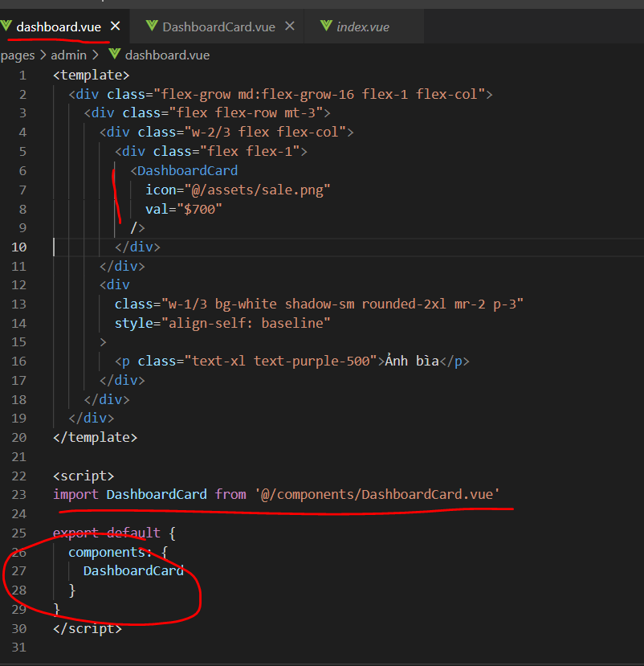Screen dimensions: 644x666
Task: Click the 'import' keyword on line 23
Action: click(75, 495)
